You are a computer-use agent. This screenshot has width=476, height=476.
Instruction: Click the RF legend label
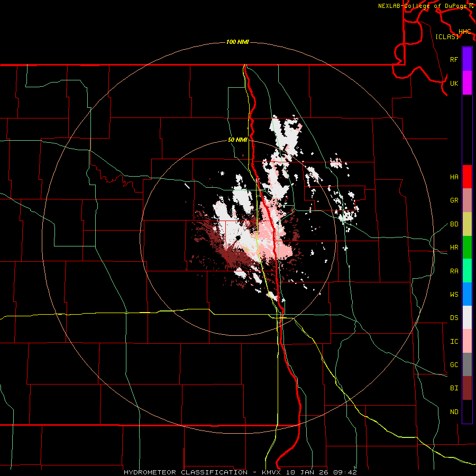[454, 59]
